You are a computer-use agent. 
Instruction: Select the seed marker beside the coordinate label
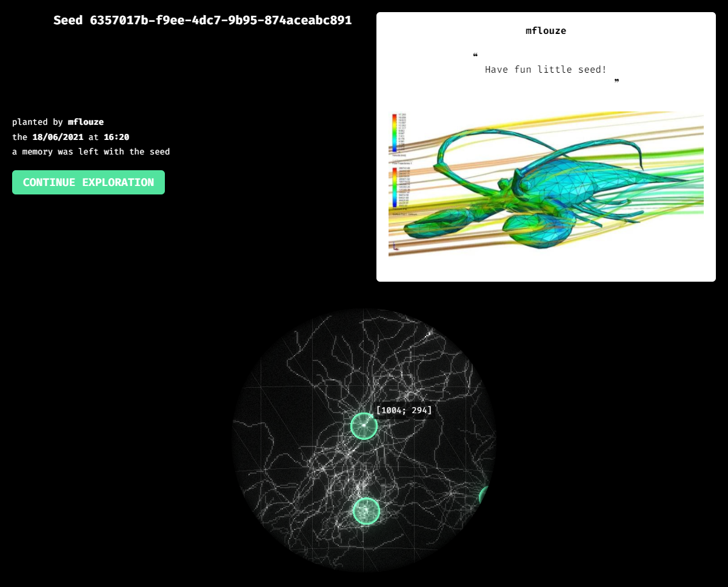[x=364, y=426]
